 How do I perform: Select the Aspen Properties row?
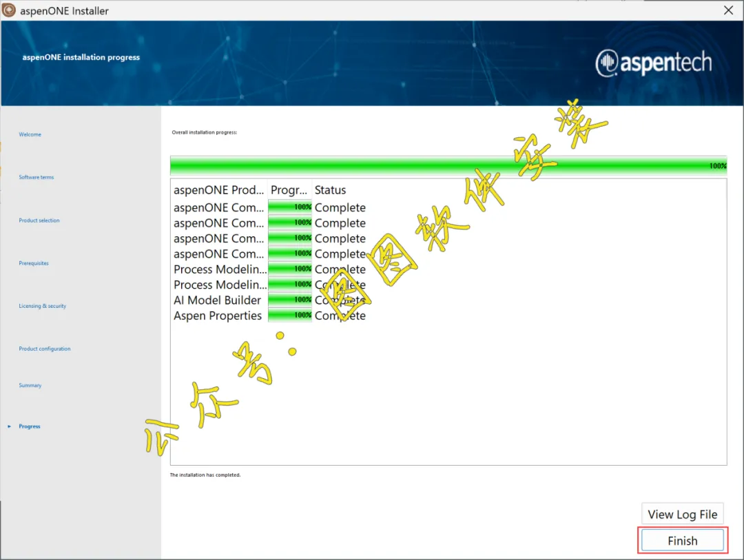(269, 315)
